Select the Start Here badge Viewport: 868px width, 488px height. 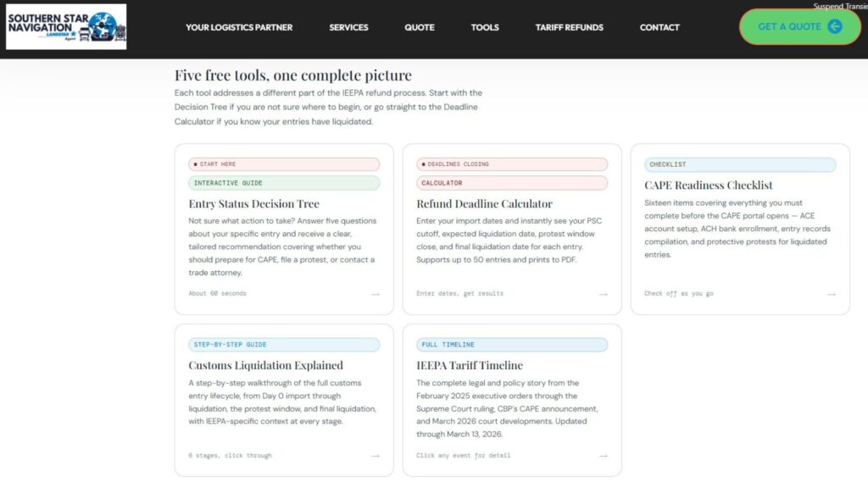pos(284,164)
